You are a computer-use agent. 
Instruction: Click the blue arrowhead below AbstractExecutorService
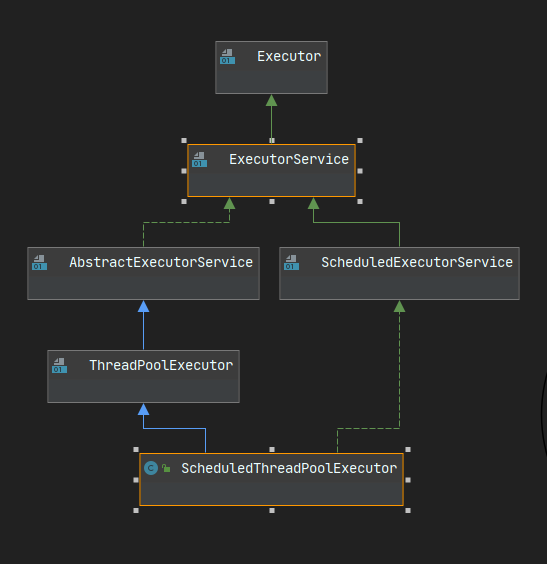143,306
